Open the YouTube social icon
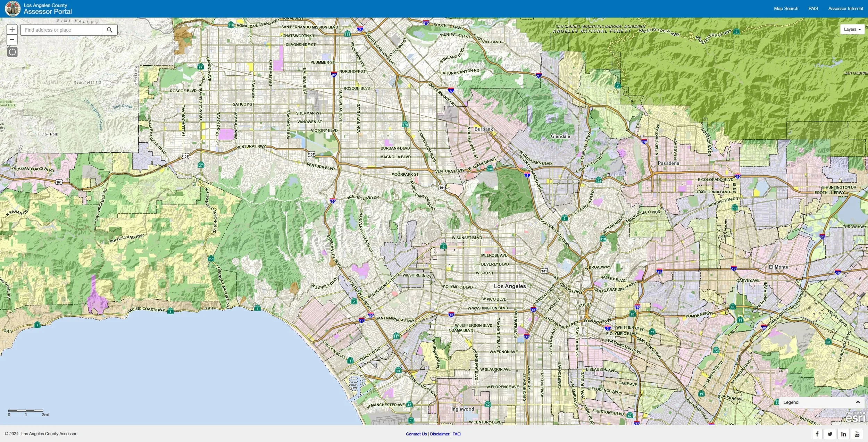 tap(857, 434)
